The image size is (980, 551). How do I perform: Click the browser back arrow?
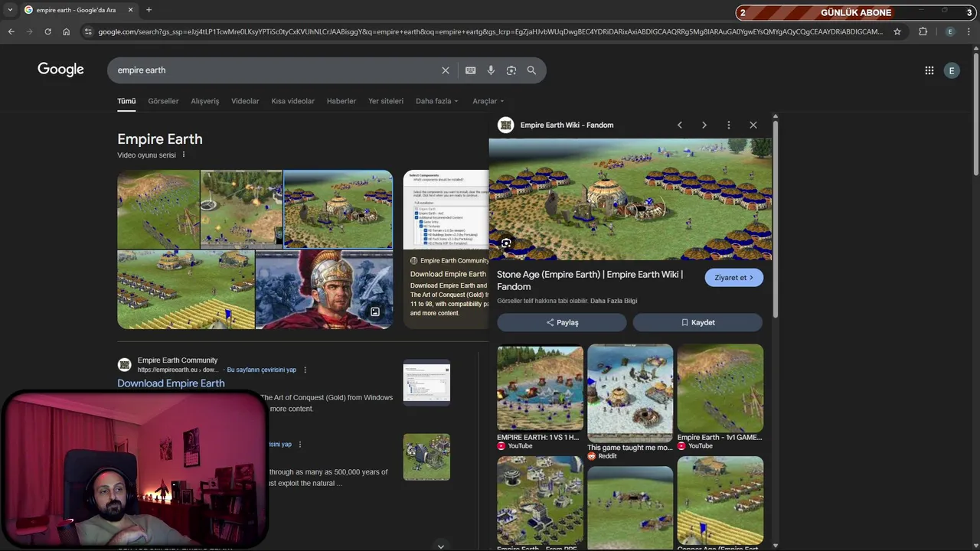coord(11,31)
